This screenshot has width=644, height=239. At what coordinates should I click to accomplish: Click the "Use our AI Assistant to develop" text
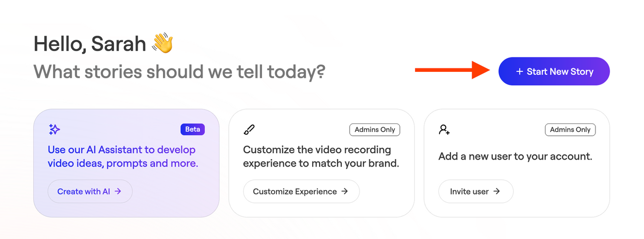point(122,150)
